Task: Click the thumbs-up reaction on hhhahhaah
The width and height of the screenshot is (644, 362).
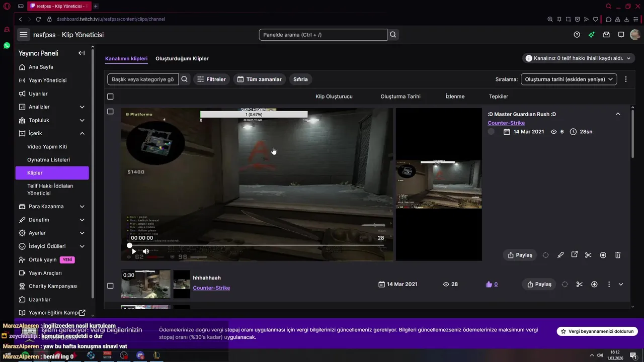Action: click(x=489, y=284)
